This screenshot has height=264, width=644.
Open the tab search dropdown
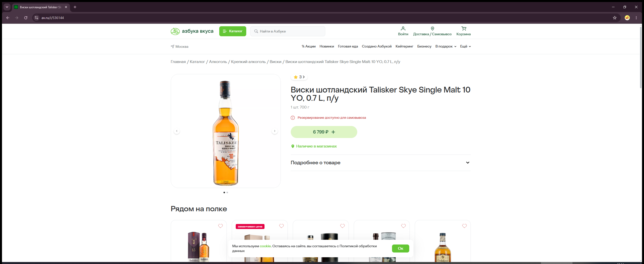7,7
